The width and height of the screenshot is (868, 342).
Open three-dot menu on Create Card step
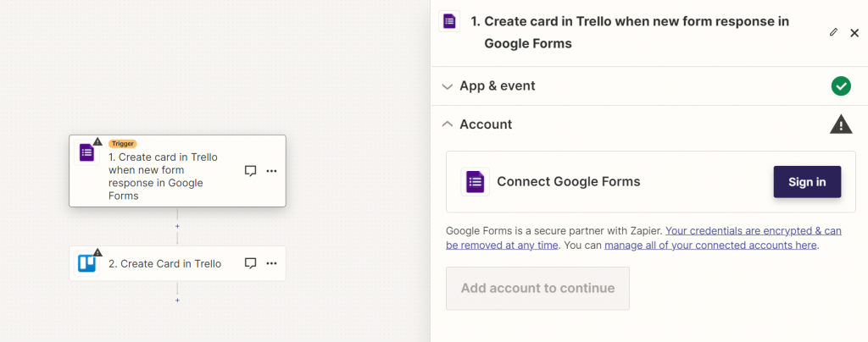point(271,263)
